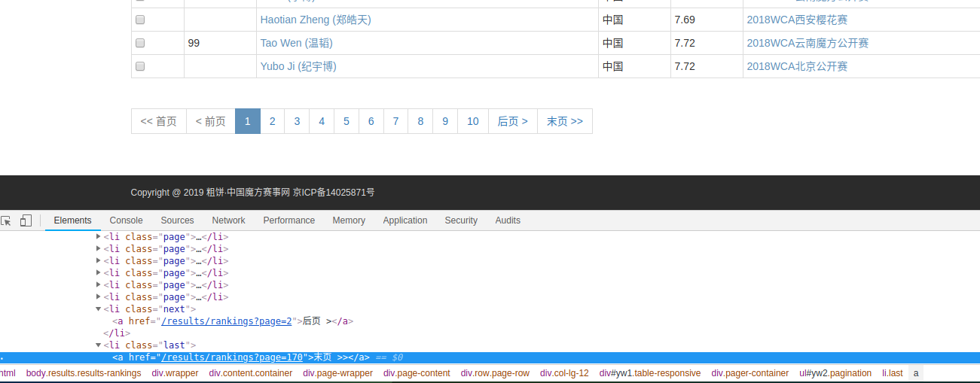Go to pagination page 10
Image resolution: width=980 pixels, height=383 pixels.
tap(472, 121)
